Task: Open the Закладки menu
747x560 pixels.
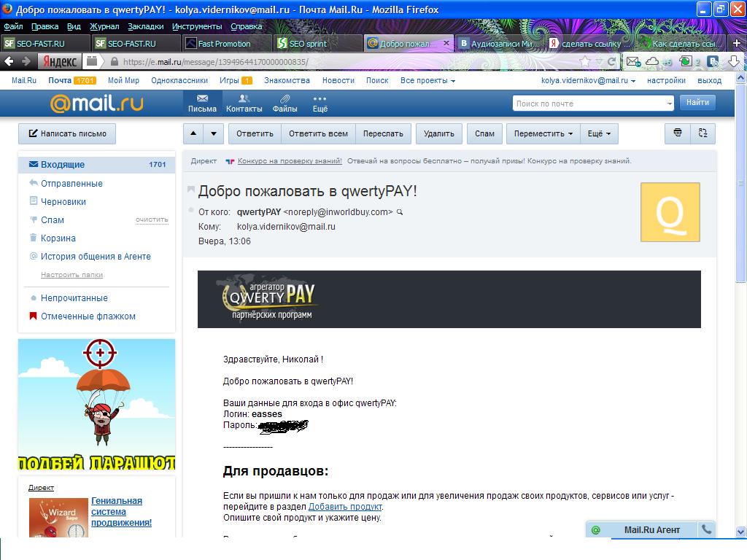Action: click(x=145, y=26)
